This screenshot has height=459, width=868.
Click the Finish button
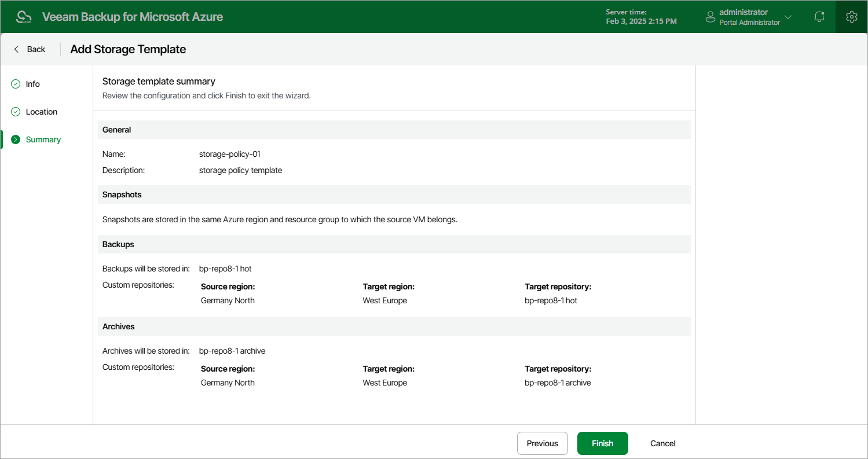[603, 443]
